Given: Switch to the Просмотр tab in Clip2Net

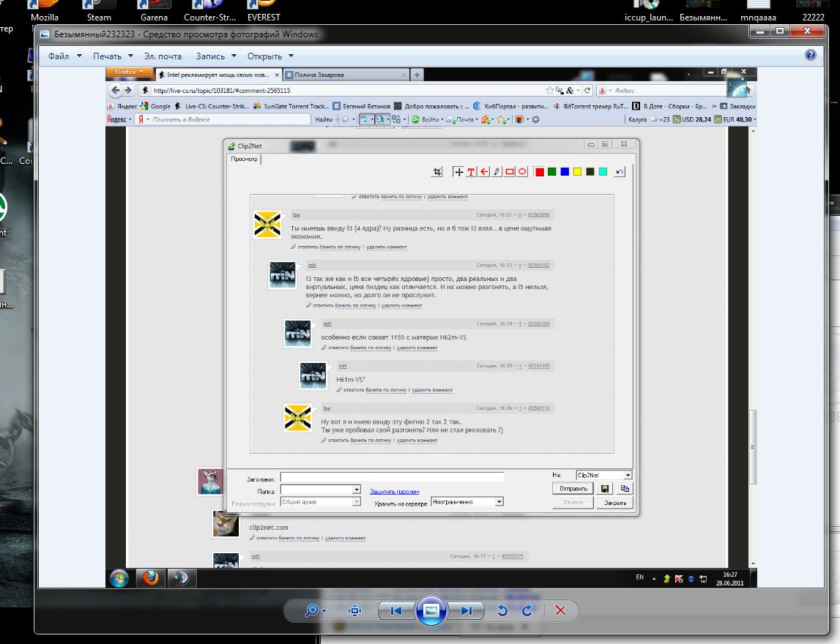Looking at the screenshot, I should point(245,159).
